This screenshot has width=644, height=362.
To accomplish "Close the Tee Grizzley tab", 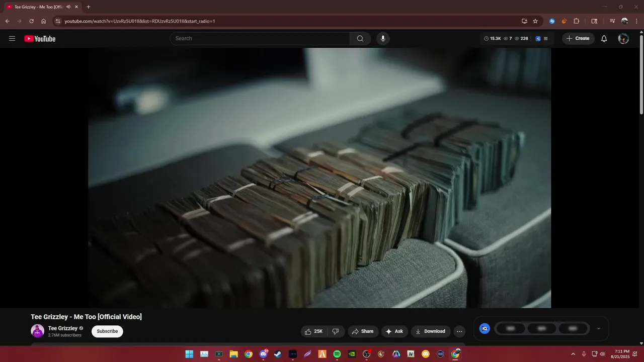I will point(76,7).
